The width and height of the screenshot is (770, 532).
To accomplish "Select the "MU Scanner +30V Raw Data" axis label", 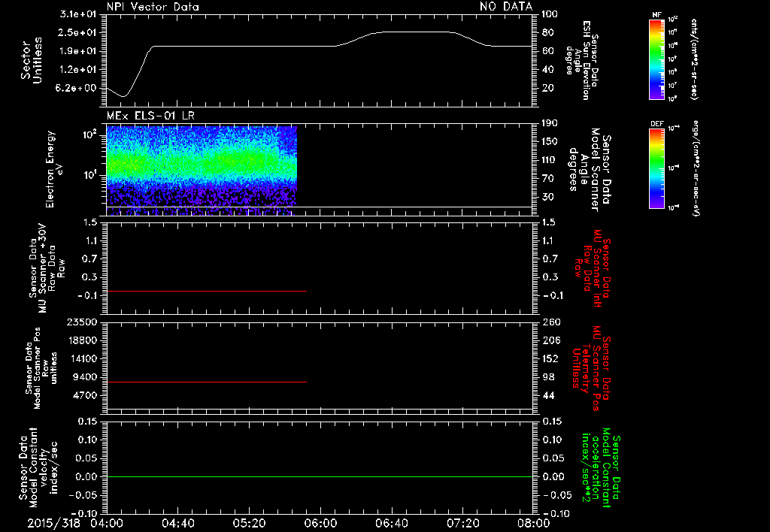I will (47, 268).
